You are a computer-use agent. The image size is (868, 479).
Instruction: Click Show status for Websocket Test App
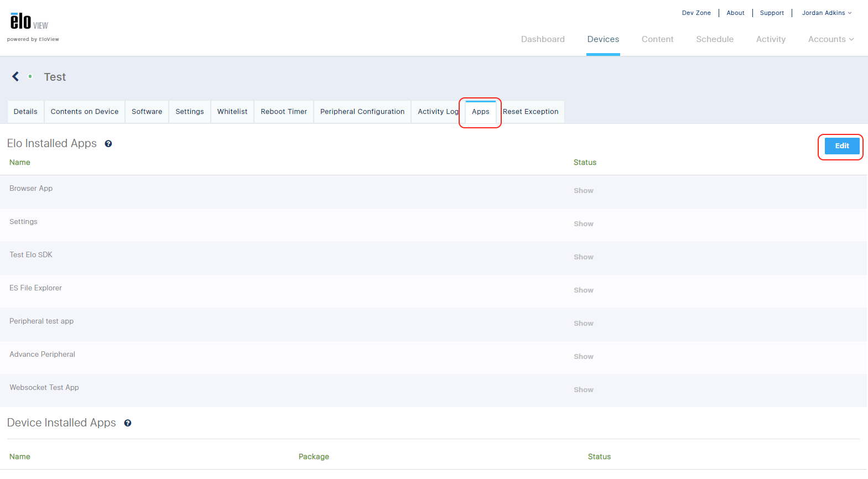pyautogui.click(x=584, y=390)
